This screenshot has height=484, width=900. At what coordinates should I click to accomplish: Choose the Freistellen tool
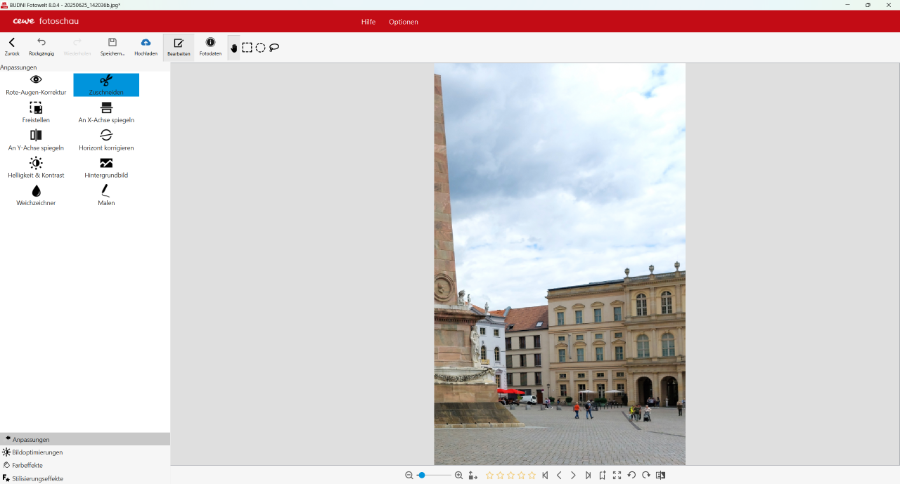tap(36, 113)
